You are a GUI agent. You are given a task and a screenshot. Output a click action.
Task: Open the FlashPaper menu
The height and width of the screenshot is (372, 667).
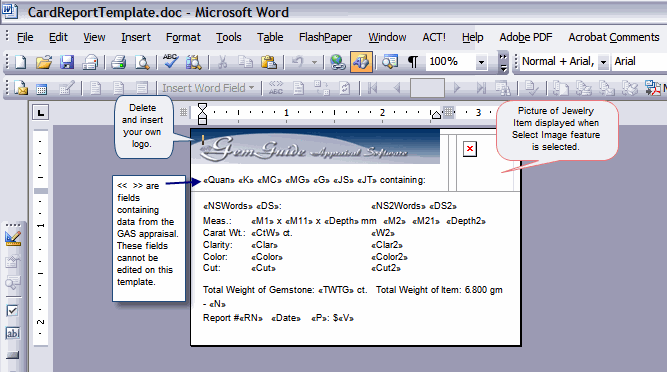325,37
